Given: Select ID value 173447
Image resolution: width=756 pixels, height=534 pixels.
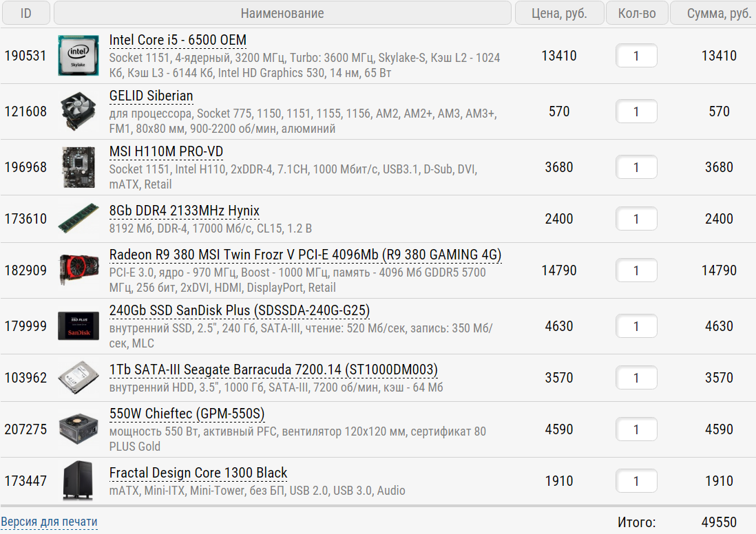Looking at the screenshot, I should [x=25, y=480].
